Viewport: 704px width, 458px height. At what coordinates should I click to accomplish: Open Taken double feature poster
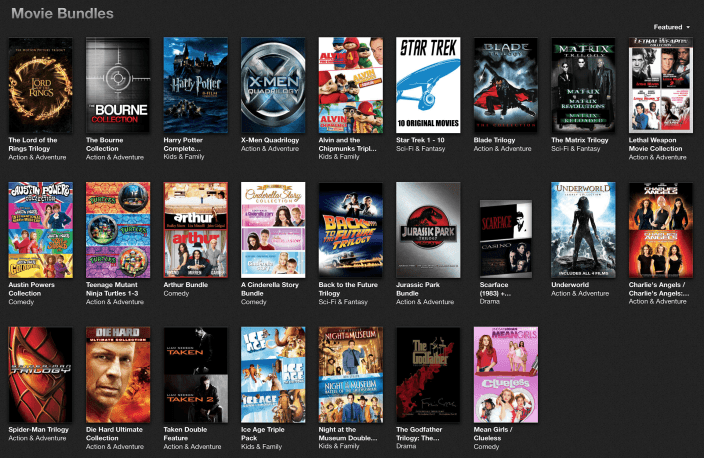point(196,374)
